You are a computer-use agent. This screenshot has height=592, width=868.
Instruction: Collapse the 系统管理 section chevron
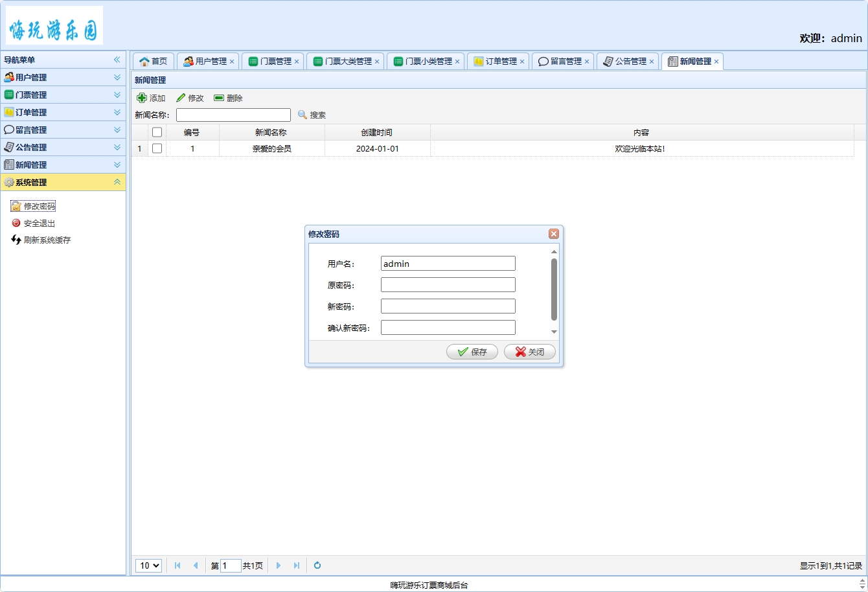tap(117, 182)
